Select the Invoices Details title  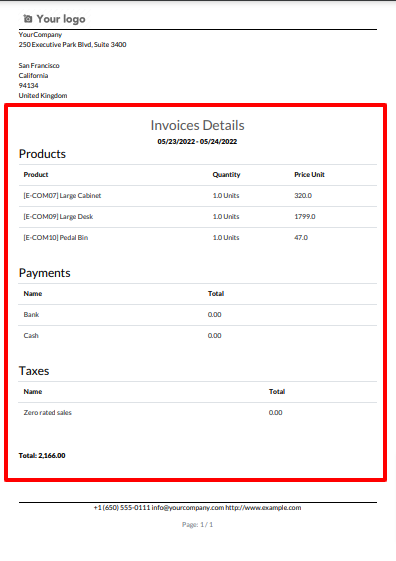(x=197, y=125)
